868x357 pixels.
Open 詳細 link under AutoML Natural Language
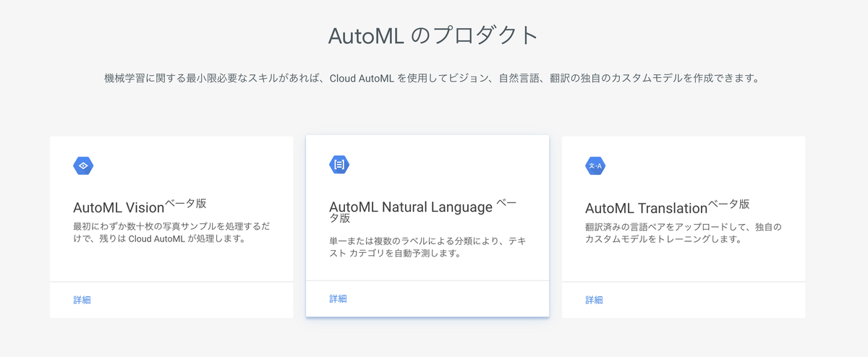tap(339, 298)
